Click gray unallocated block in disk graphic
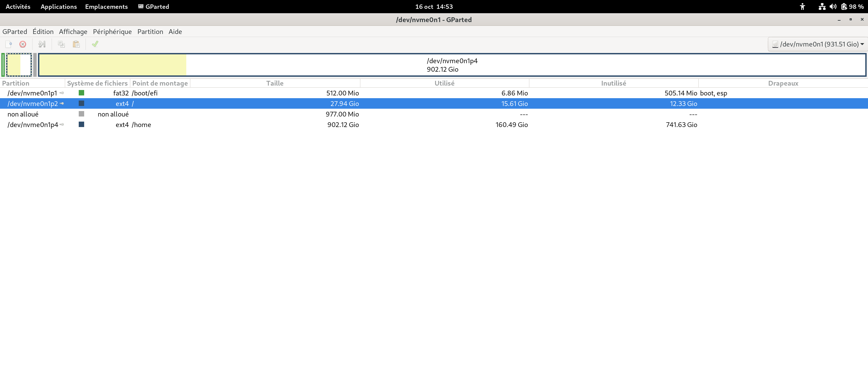Image resolution: width=868 pixels, height=375 pixels. coord(35,65)
